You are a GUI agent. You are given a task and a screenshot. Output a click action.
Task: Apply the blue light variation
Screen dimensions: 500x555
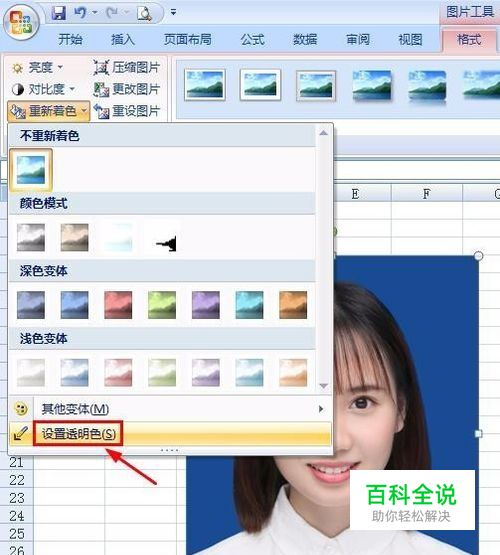tap(74, 372)
